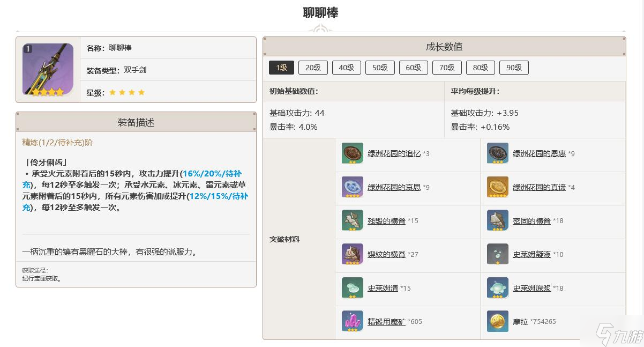Click the 绿洲花园的追忆 material icon
Viewport: 644px width, 347px height.
click(353, 153)
